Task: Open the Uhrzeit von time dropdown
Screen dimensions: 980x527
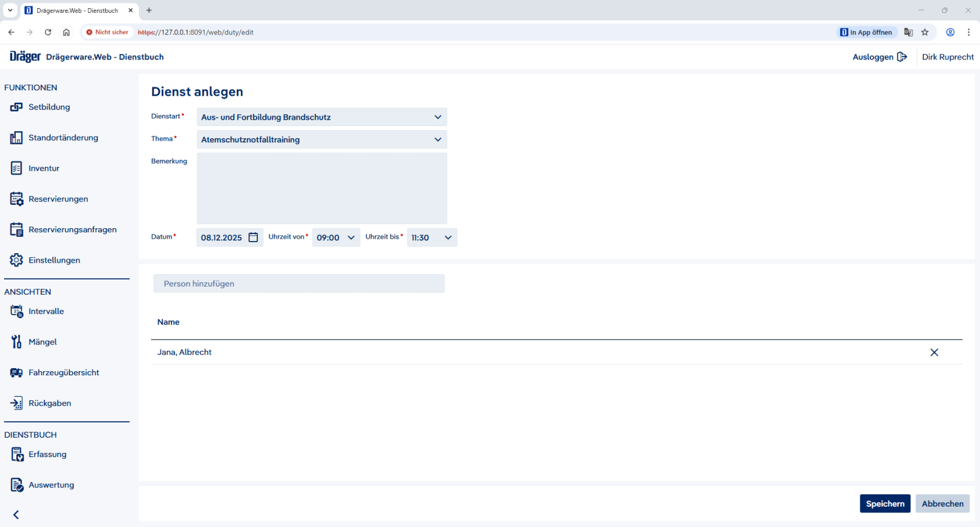Action: [x=351, y=238]
